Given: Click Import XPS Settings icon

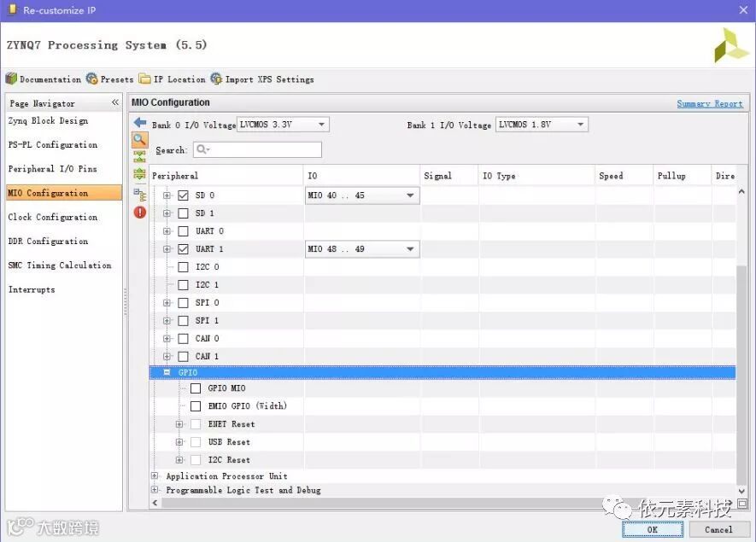Looking at the screenshot, I should pos(216,79).
